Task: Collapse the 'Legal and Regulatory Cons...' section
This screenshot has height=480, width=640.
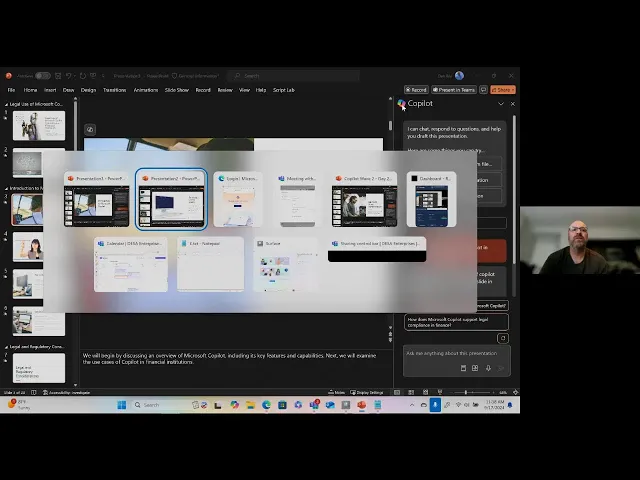Action: pos(6,347)
